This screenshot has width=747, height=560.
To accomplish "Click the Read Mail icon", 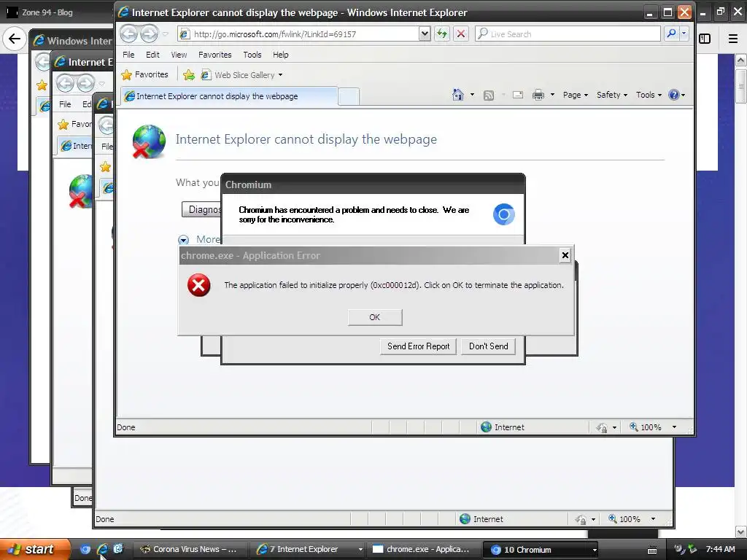I will click(518, 95).
